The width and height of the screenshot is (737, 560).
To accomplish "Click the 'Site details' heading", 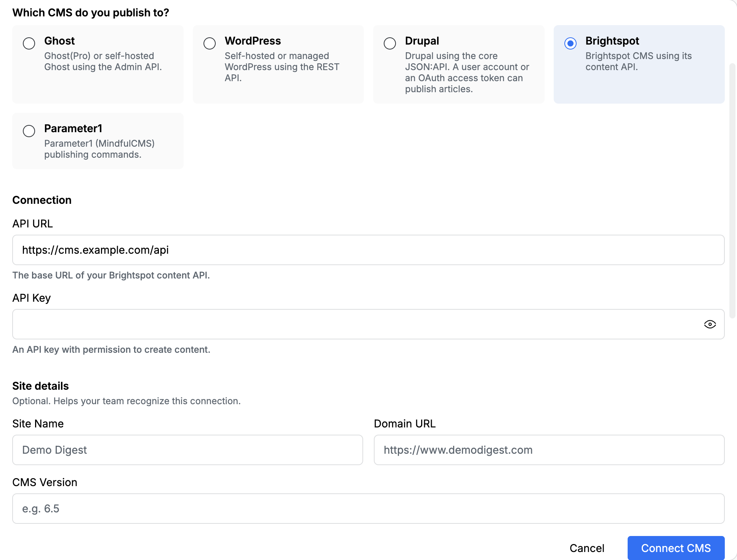I will click(x=41, y=386).
